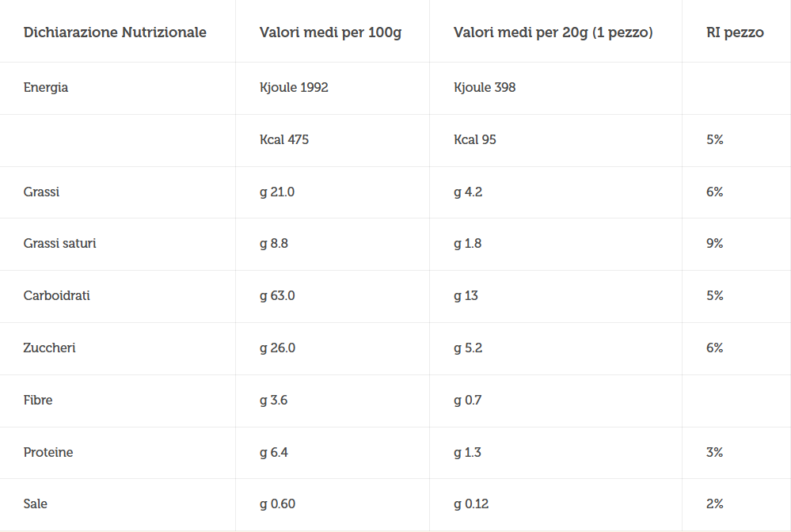Screen dimensions: 791x532
Task: Click the g 0.7 fibre value
Action: pos(467,401)
